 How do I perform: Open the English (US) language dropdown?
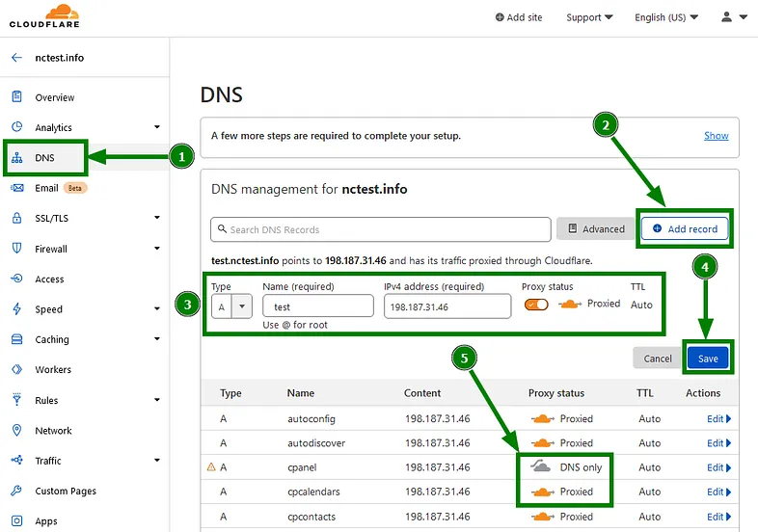(666, 17)
